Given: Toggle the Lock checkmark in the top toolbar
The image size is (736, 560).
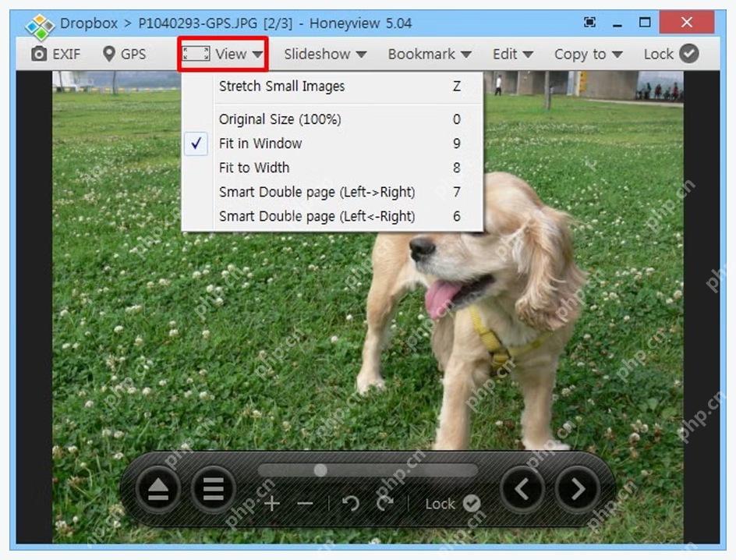Looking at the screenshot, I should coord(689,54).
